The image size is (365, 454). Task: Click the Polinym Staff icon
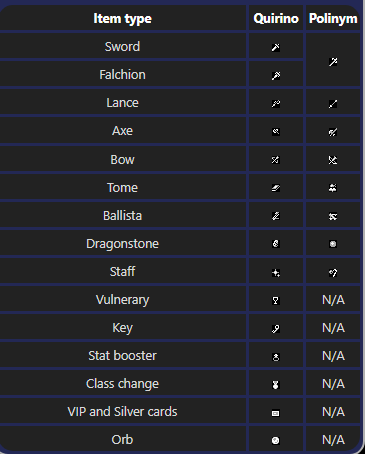tap(333, 273)
